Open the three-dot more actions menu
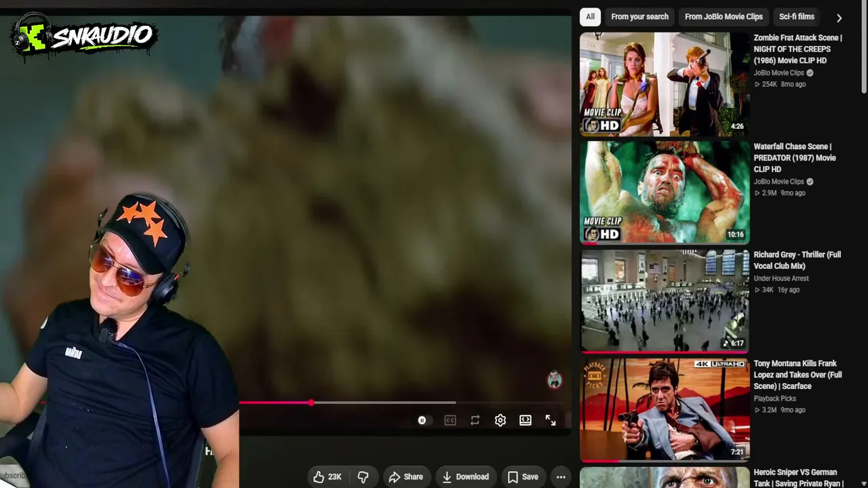The height and width of the screenshot is (488, 868). point(561,476)
